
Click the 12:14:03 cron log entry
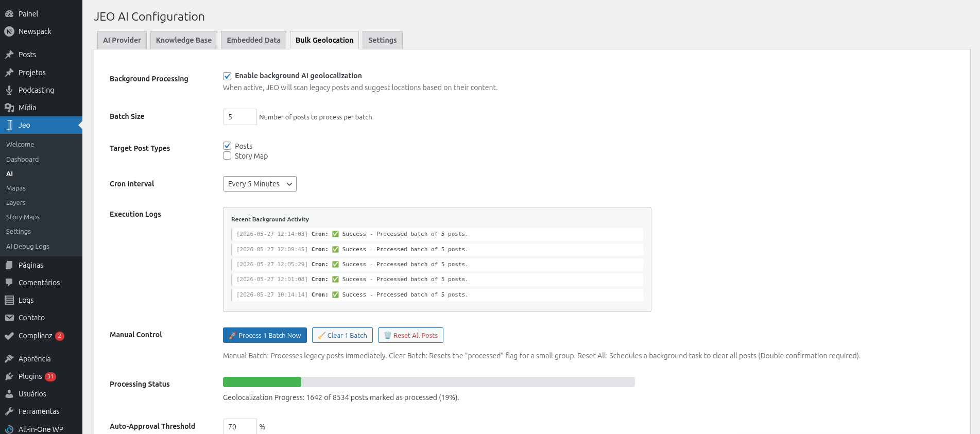[437, 234]
